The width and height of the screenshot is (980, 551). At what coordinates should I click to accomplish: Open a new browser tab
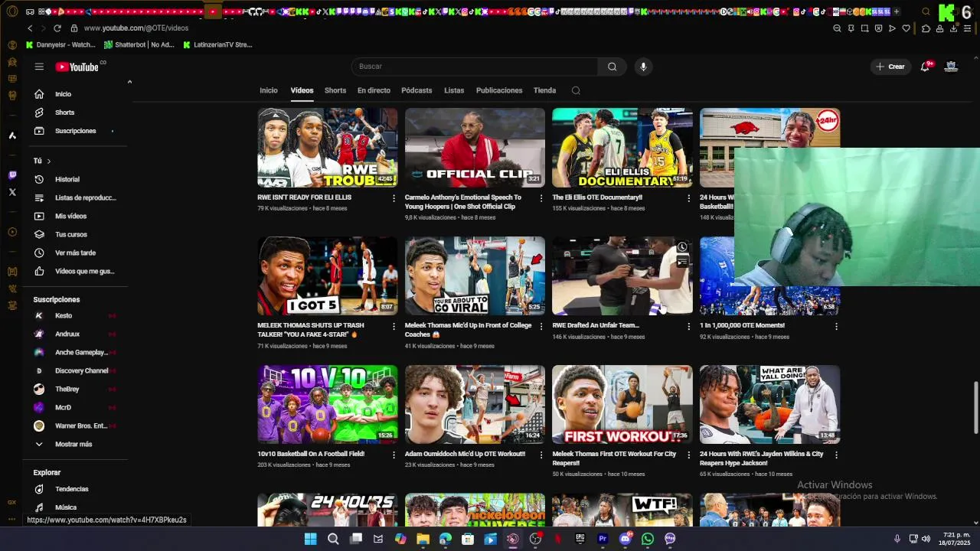pos(897,11)
